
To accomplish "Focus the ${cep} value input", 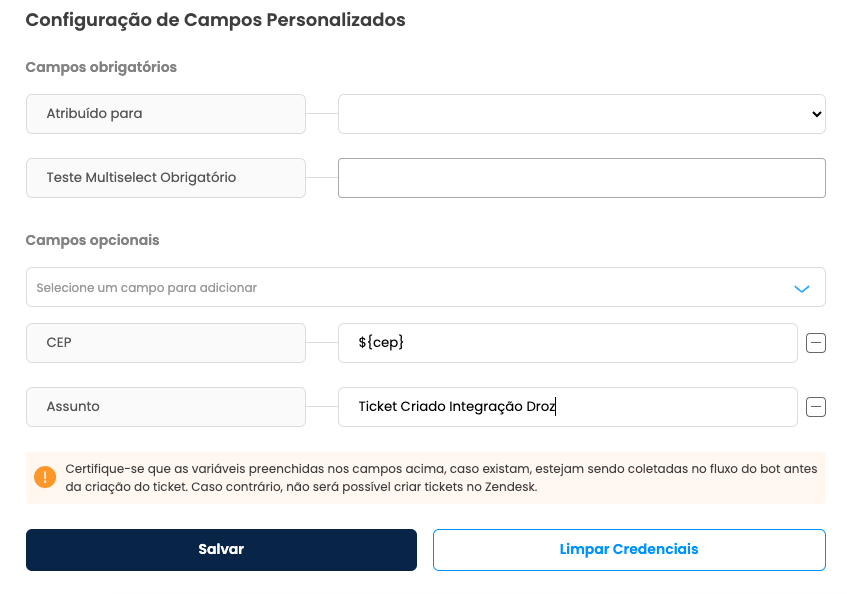I will tap(568, 343).
